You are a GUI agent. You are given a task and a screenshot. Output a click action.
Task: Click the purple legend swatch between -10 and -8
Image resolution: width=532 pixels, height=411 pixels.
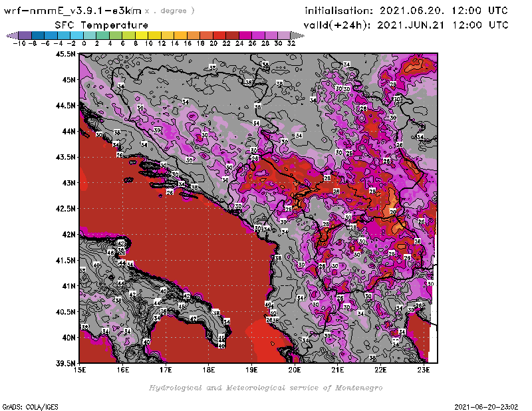[25, 36]
